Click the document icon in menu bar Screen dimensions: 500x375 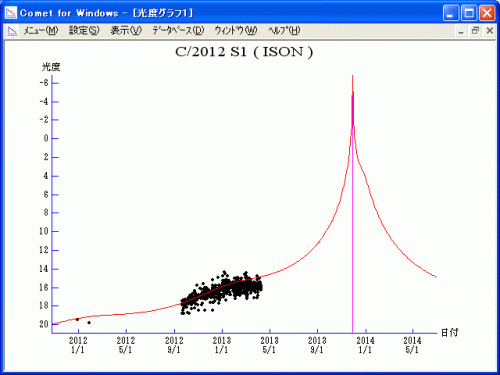[x=12, y=31]
